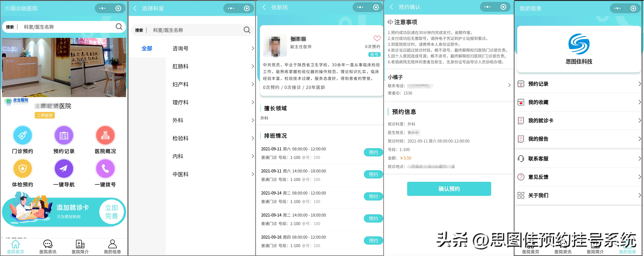Open patient 小橘子 details chevron

coord(509,85)
